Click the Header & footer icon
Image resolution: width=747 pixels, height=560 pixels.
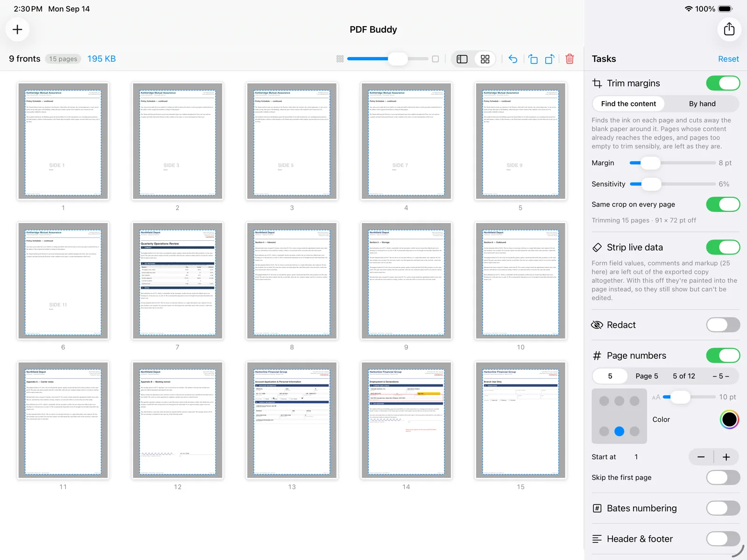(597, 539)
